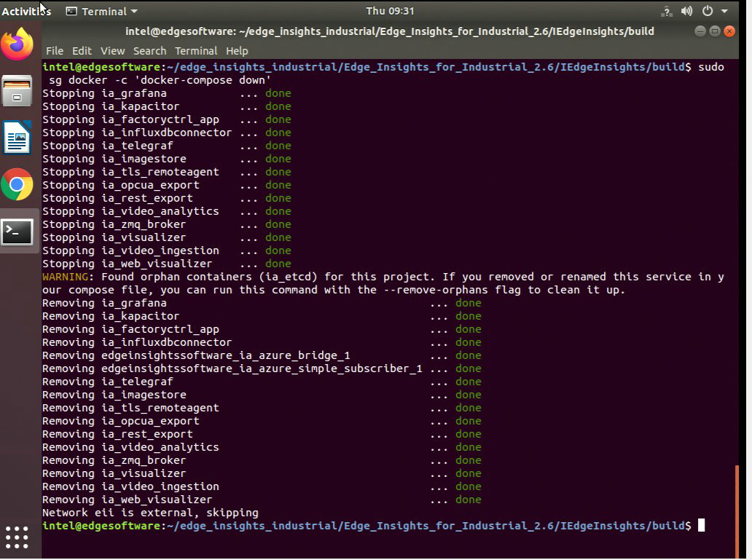Open Firefox from the dock
The width and height of the screenshot is (752, 560).
(x=17, y=44)
